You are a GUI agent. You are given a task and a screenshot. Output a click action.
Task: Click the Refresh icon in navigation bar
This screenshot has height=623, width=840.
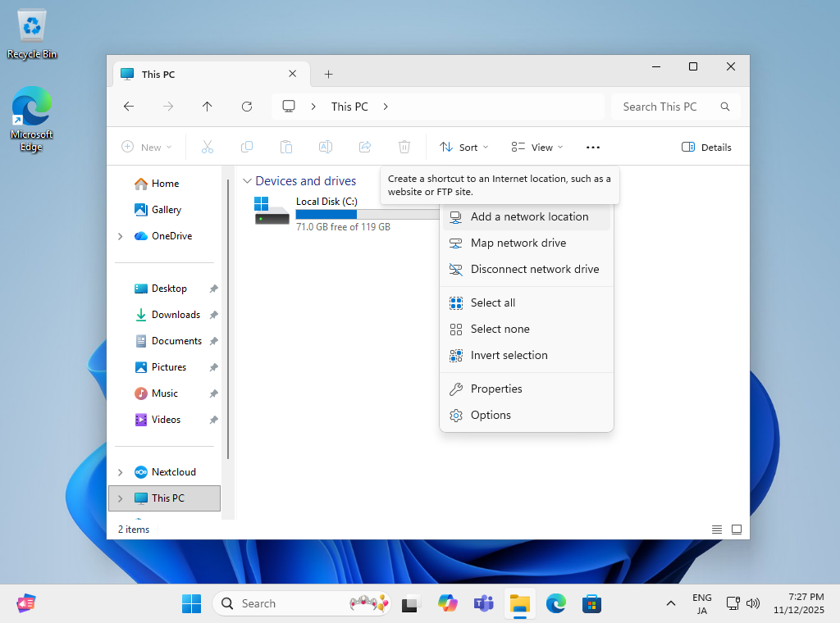point(247,107)
